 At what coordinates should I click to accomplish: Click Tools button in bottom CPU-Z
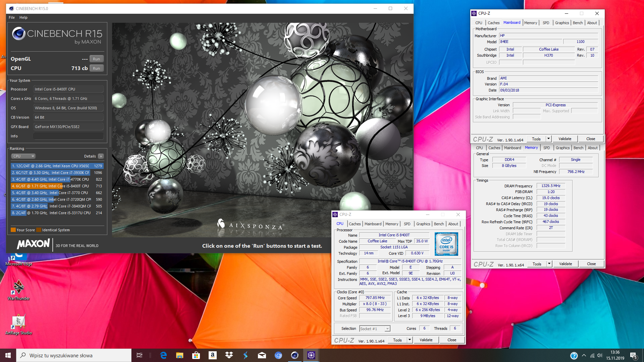(x=397, y=340)
